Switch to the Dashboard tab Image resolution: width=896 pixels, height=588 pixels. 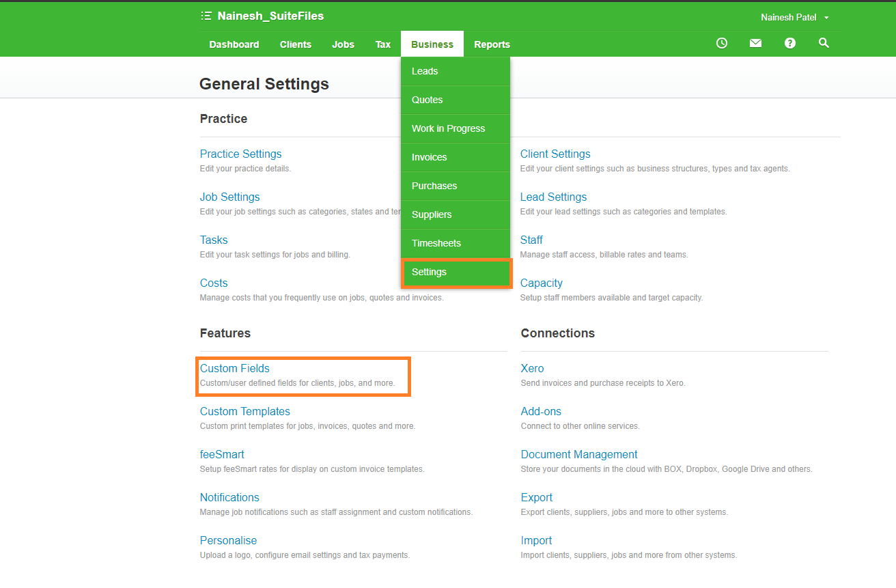click(x=234, y=44)
